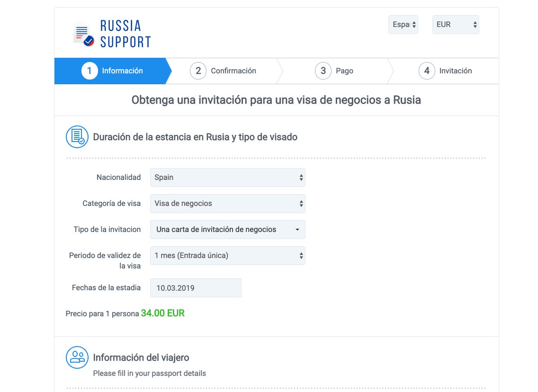The height and width of the screenshot is (392, 538).
Task: Click the Fechas de la estadia date field
Action: [x=196, y=288]
